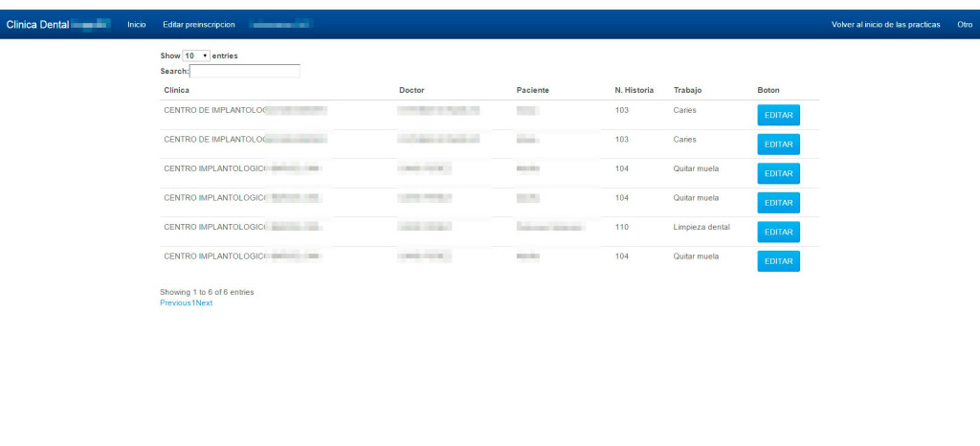Click EDITAR in the last table row

(778, 261)
